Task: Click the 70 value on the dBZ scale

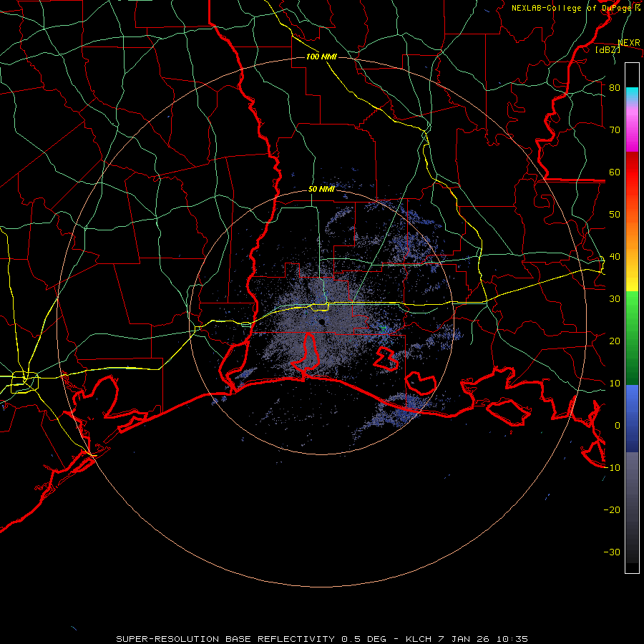Action: (x=615, y=130)
